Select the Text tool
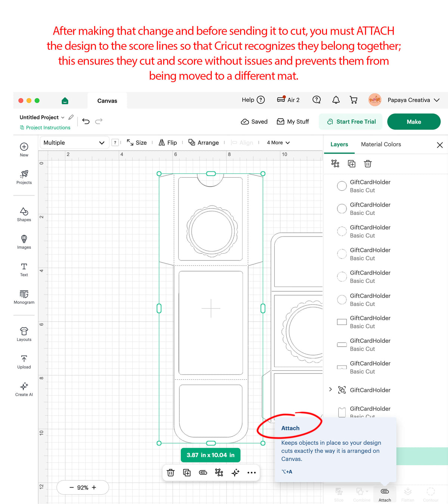This screenshot has width=448, height=504. click(24, 269)
